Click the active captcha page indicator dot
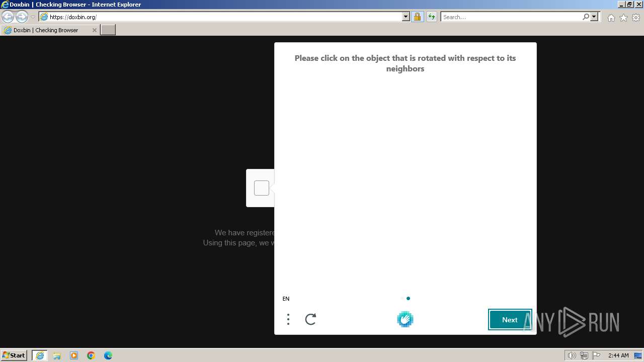Screen dimensions: 644x362 click(408, 298)
